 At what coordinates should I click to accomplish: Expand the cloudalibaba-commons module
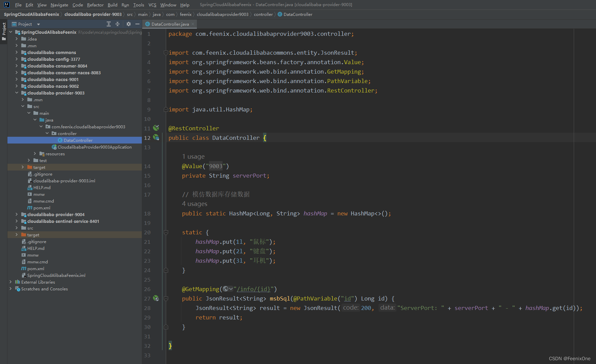point(17,52)
